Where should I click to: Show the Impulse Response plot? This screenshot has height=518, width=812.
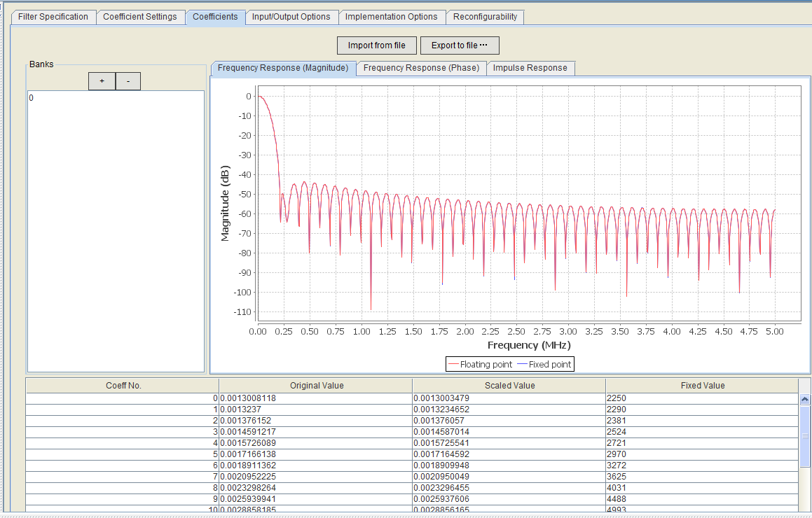point(530,68)
